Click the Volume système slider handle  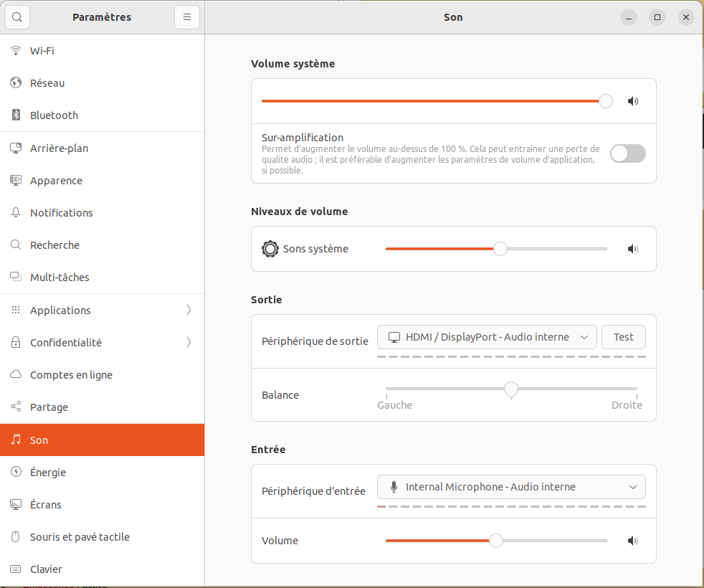coord(606,101)
